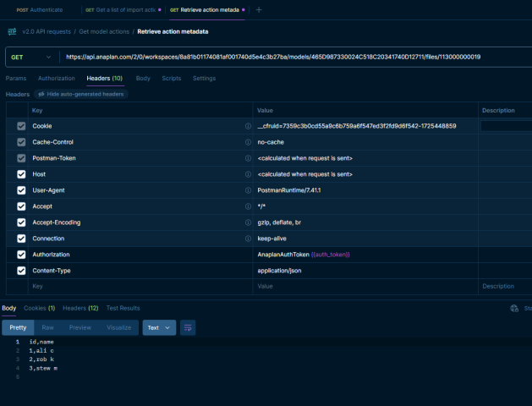Click the application/json Content-Type value
The height and width of the screenshot is (406, 532).
tap(279, 271)
